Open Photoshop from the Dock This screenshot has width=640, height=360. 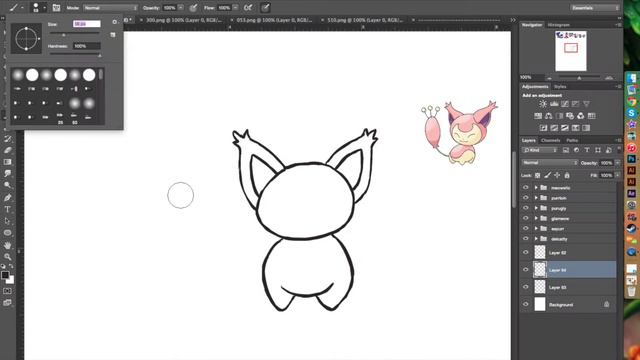(x=631, y=159)
